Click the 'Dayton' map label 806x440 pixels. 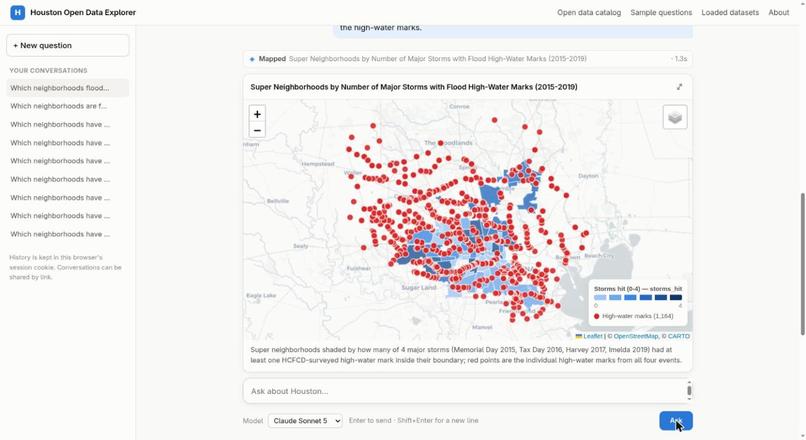(x=588, y=176)
